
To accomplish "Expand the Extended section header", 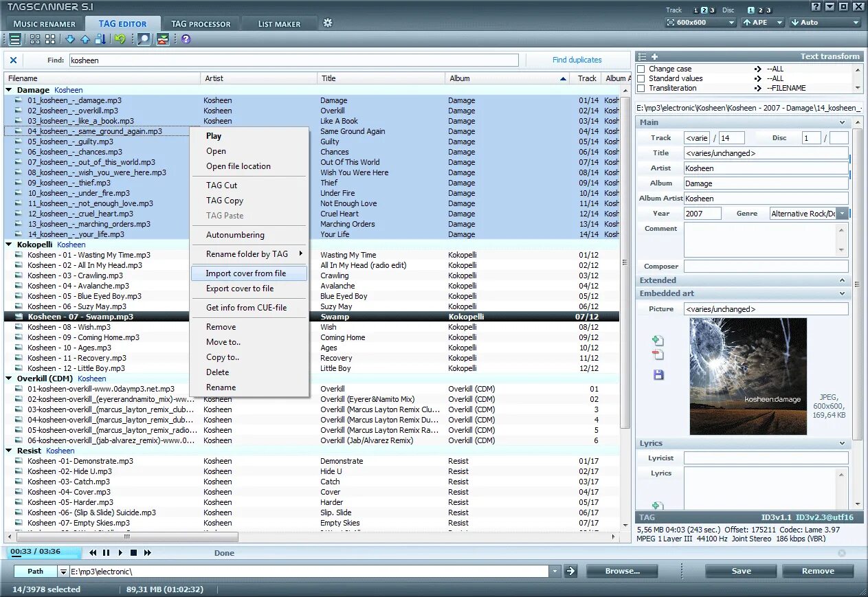I will (743, 280).
